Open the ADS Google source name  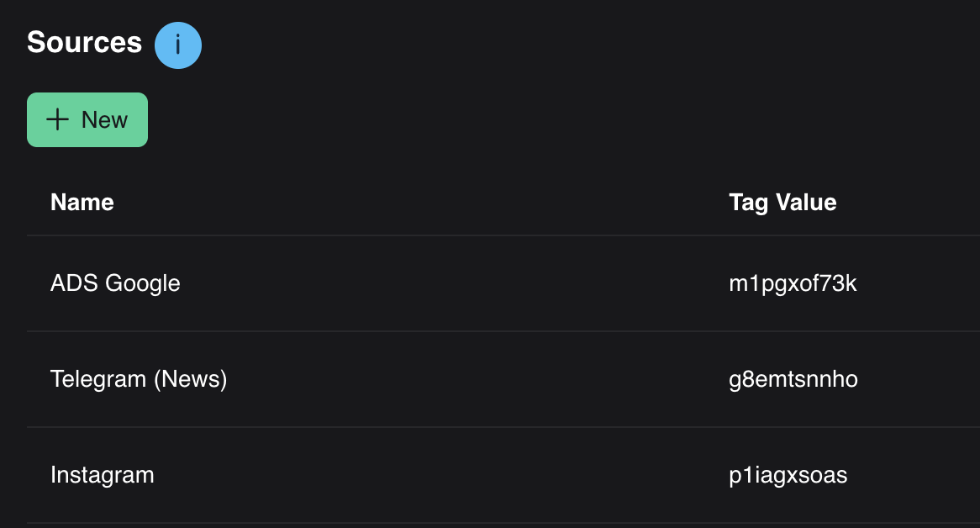(x=115, y=283)
